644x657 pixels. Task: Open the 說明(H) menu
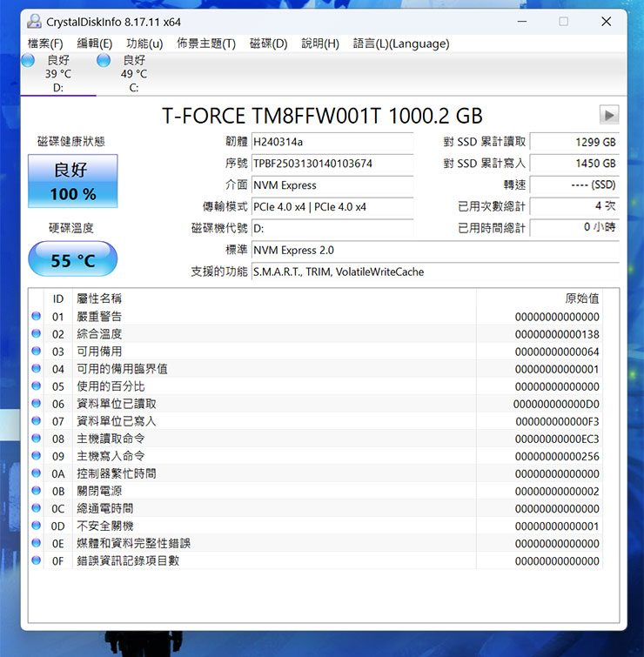320,44
